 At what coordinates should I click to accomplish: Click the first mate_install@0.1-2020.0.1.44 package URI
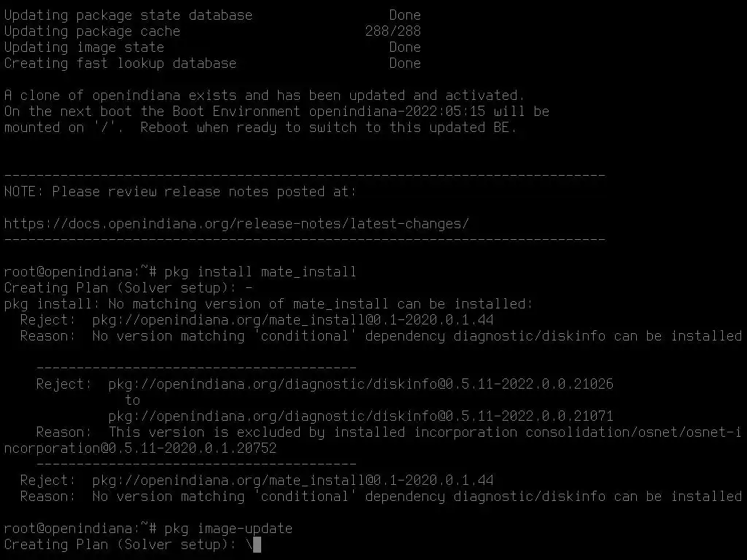tap(293, 320)
